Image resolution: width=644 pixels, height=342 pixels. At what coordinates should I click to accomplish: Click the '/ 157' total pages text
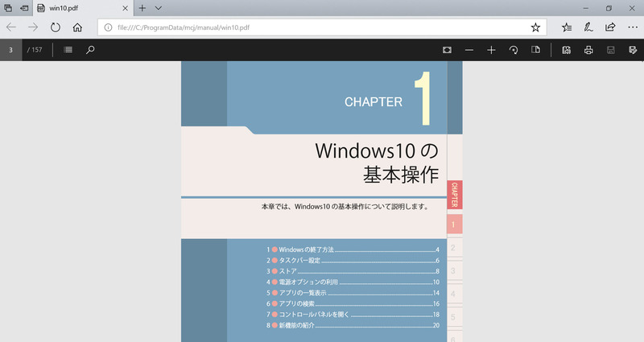pos(35,50)
